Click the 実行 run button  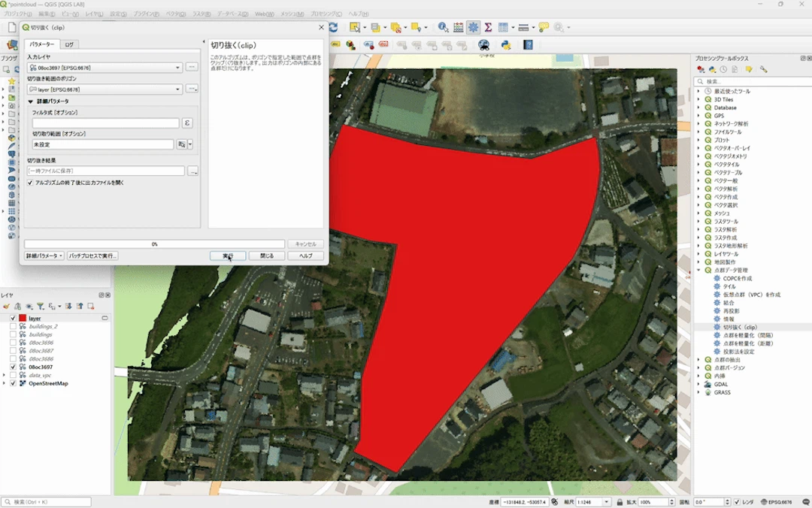228,256
